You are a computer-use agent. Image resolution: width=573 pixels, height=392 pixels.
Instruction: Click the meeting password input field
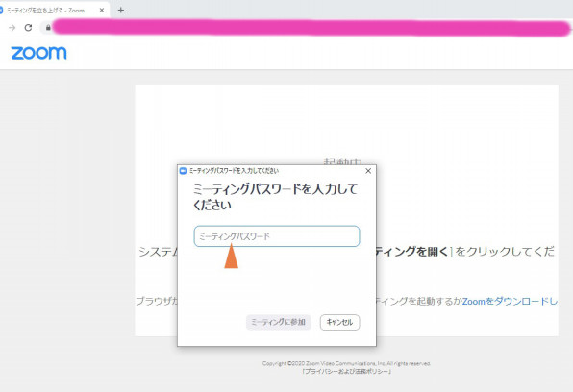[x=277, y=236]
